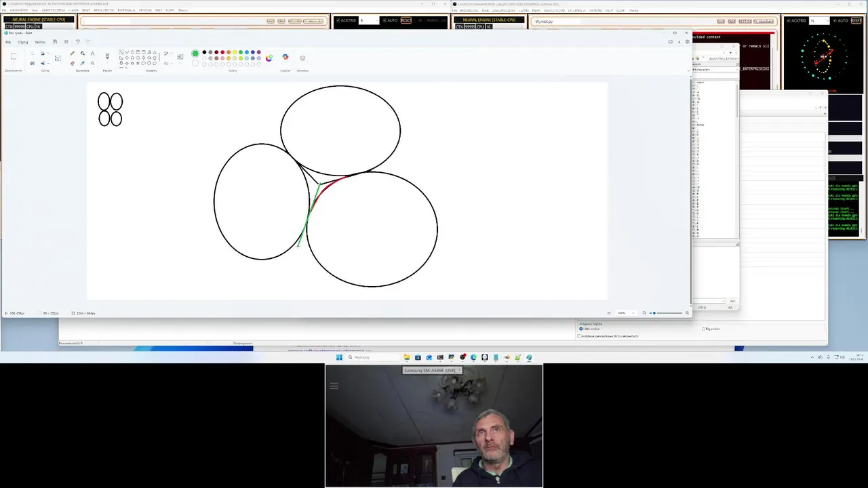Select the Text tool in Paint
Screen dimensions: 868x488
(x=93, y=54)
